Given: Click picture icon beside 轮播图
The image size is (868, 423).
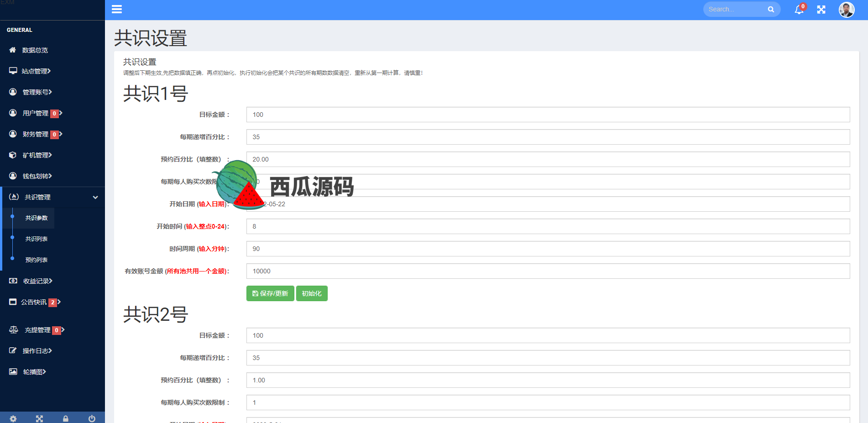Looking at the screenshot, I should coord(13,371).
